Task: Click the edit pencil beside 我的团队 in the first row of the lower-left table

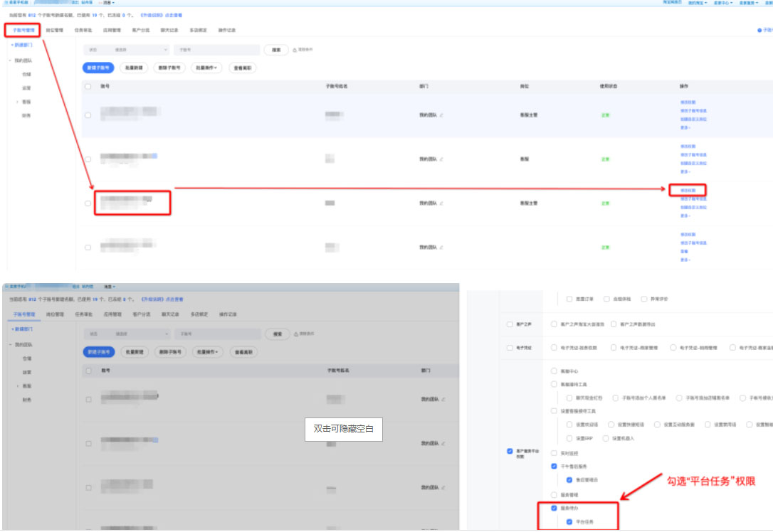Action: pyautogui.click(x=443, y=400)
